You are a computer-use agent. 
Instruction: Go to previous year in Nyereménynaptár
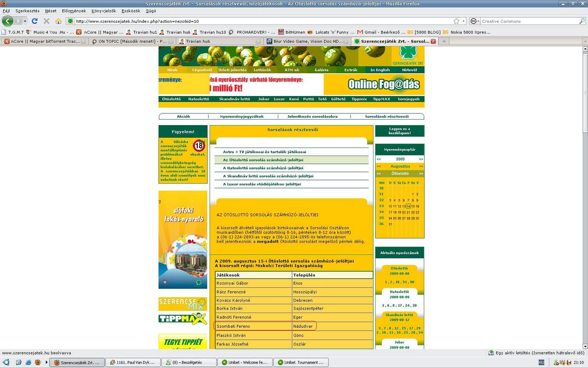click(x=379, y=159)
